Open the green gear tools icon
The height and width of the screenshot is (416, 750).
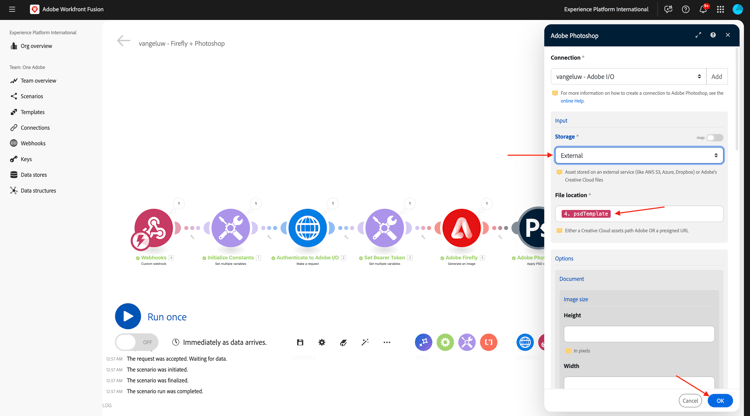pos(445,342)
